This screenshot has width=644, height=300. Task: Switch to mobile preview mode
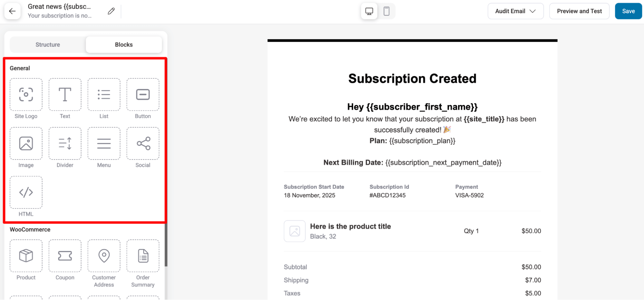386,11
